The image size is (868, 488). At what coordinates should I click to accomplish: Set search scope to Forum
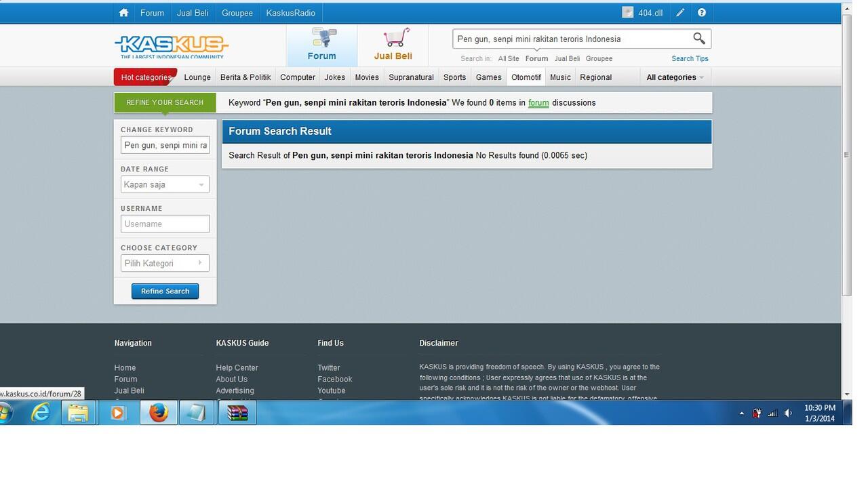click(536, 59)
